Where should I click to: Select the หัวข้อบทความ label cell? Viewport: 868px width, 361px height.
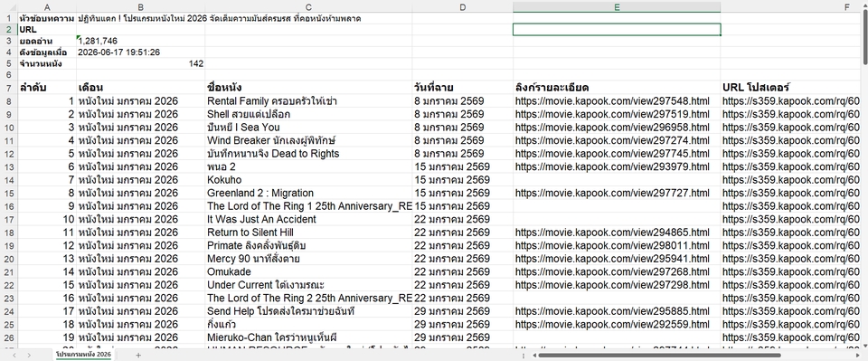[x=47, y=18]
